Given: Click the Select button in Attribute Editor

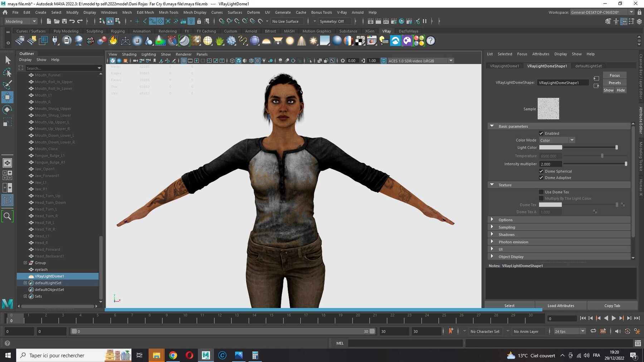Looking at the screenshot, I should click(509, 306).
